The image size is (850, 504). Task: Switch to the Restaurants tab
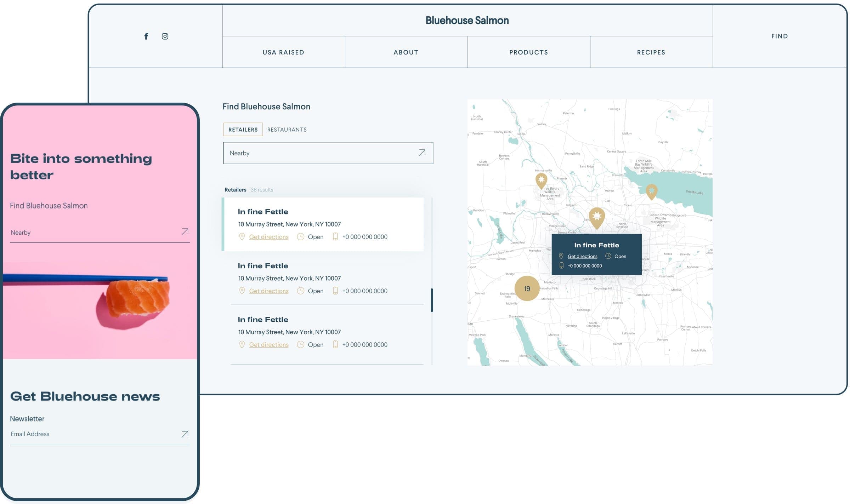pyautogui.click(x=288, y=130)
